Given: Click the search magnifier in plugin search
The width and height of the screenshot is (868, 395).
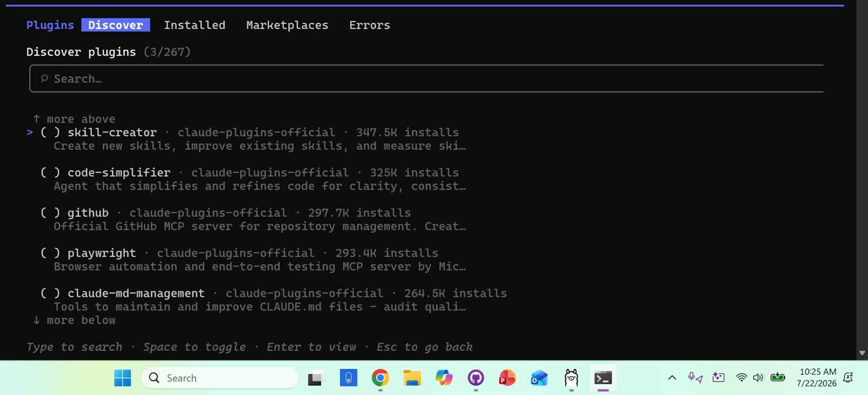Looking at the screenshot, I should pos(45,78).
